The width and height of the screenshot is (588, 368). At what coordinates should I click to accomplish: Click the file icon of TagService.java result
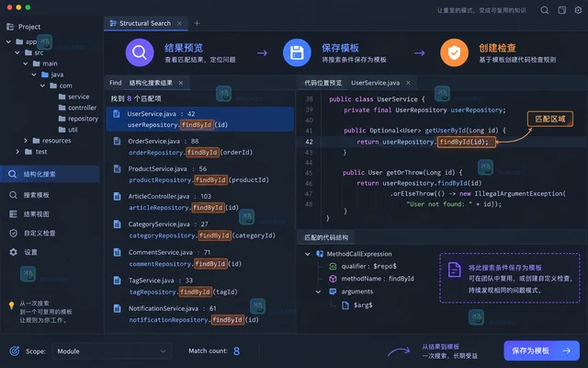(x=117, y=280)
